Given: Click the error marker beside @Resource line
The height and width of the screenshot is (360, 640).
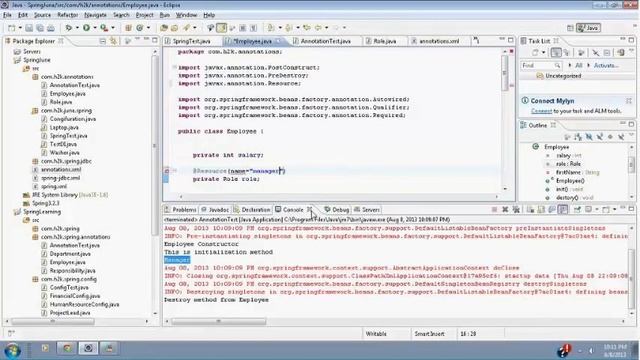Looking at the screenshot, I should click(x=167, y=171).
